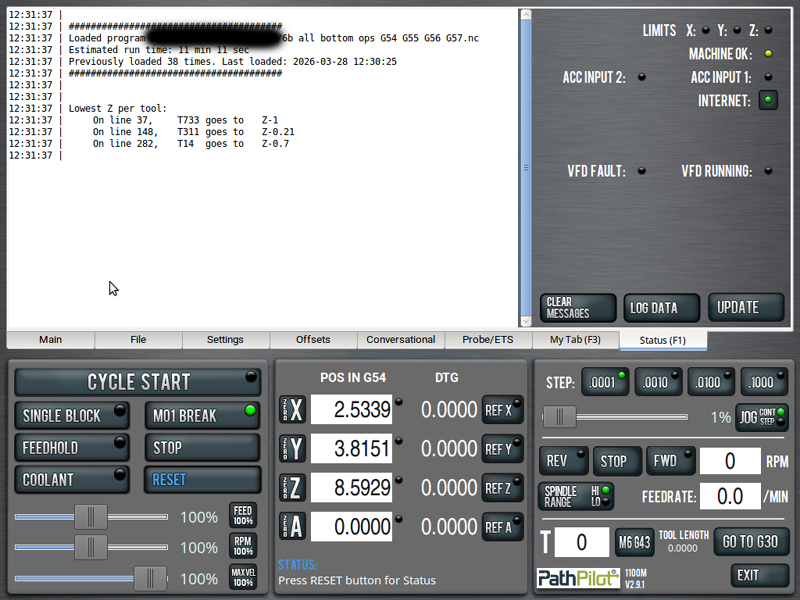
Task: Open the Offsets tab
Action: [x=313, y=340]
